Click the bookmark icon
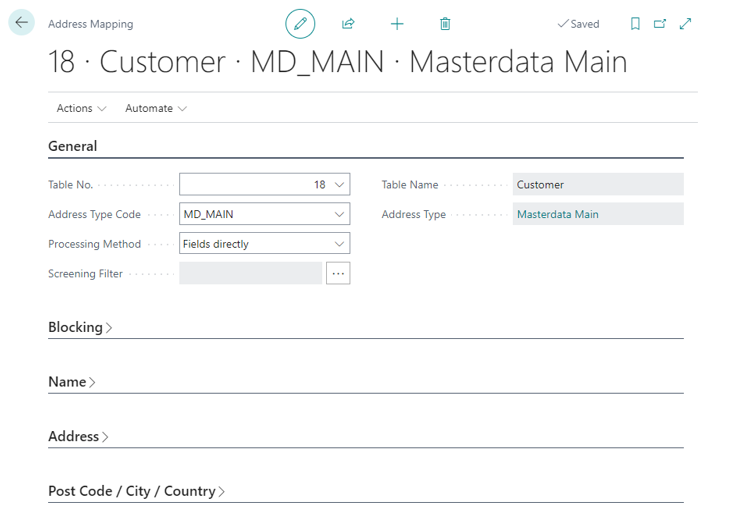The image size is (729, 519). [x=635, y=24]
